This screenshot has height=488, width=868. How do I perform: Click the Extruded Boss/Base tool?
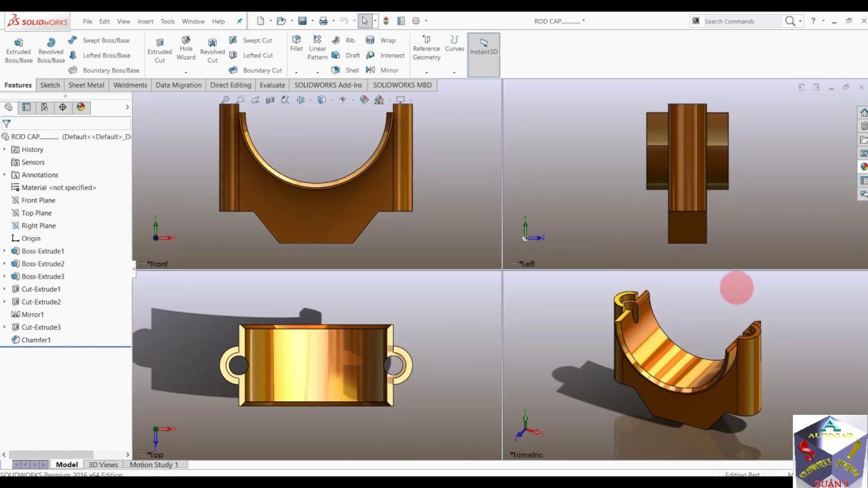[x=18, y=51]
